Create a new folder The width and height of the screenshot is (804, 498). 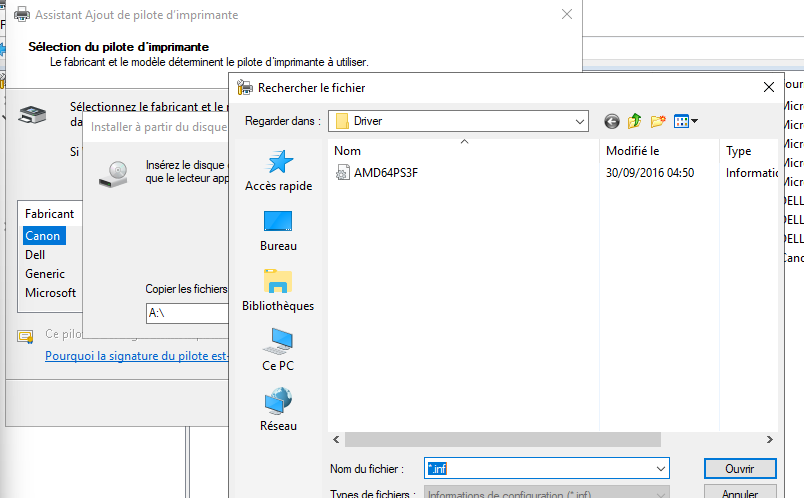tap(658, 121)
